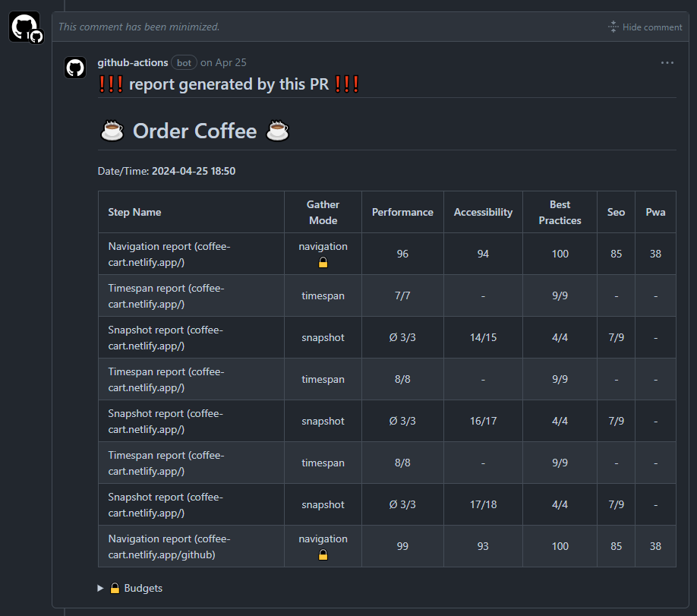Screen dimensions: 697x616
Task: Click the Accessibility score 94
Action: [x=483, y=254]
